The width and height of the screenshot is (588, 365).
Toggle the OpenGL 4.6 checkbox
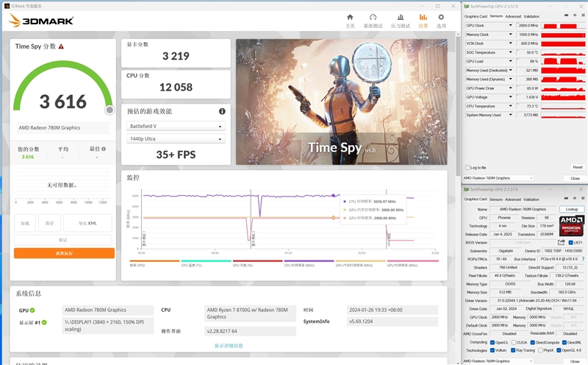559,350
